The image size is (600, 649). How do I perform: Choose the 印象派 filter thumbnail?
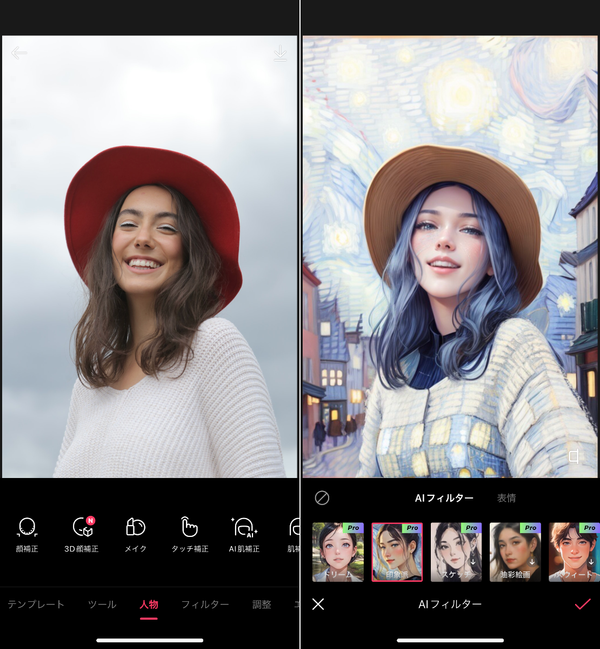click(x=397, y=552)
